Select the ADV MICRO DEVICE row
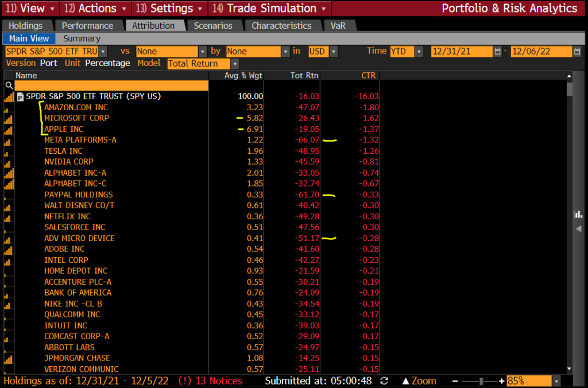 point(192,238)
